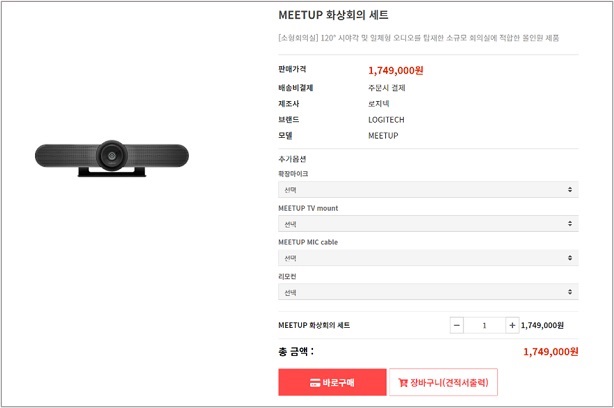Click the 주문시 결제 shipping payment text
Image resolution: width=614 pixels, height=408 pixels.
click(386, 87)
